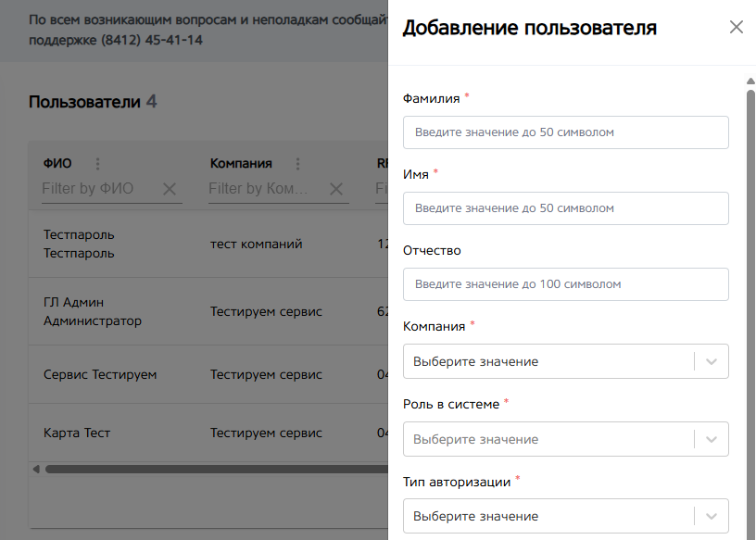Click the form panel's vertical scrollbar
Viewport: 756px width, 540px height.
(x=750, y=278)
